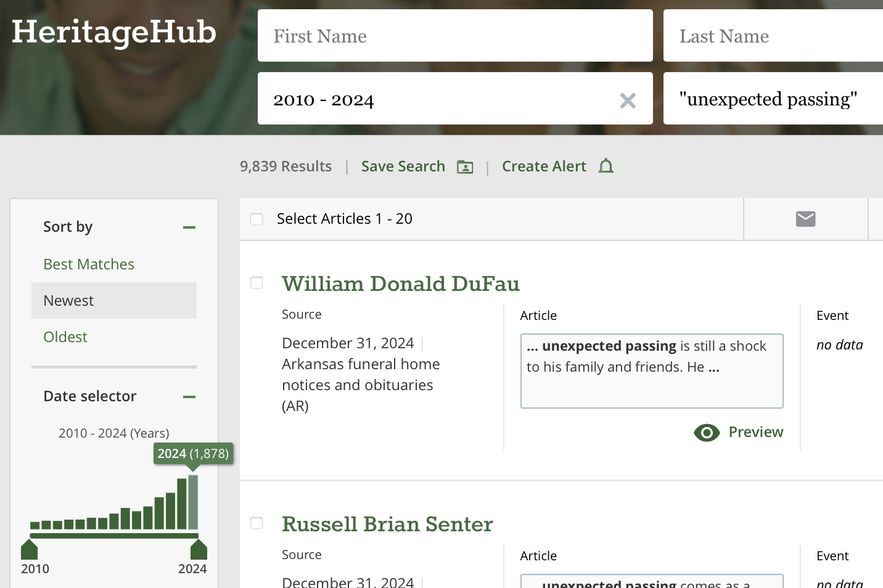The image size is (883, 588).
Task: Open the HeritageHub home logo
Action: tap(114, 32)
